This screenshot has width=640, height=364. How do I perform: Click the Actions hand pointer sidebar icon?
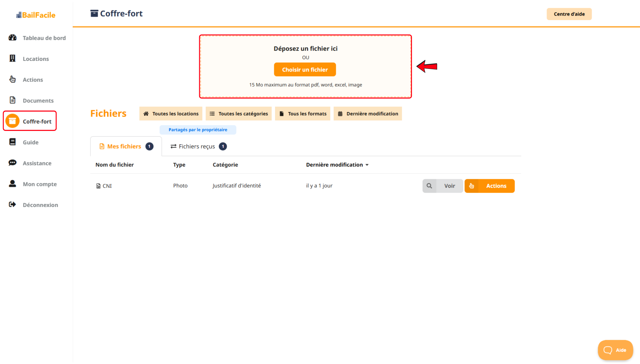(13, 79)
